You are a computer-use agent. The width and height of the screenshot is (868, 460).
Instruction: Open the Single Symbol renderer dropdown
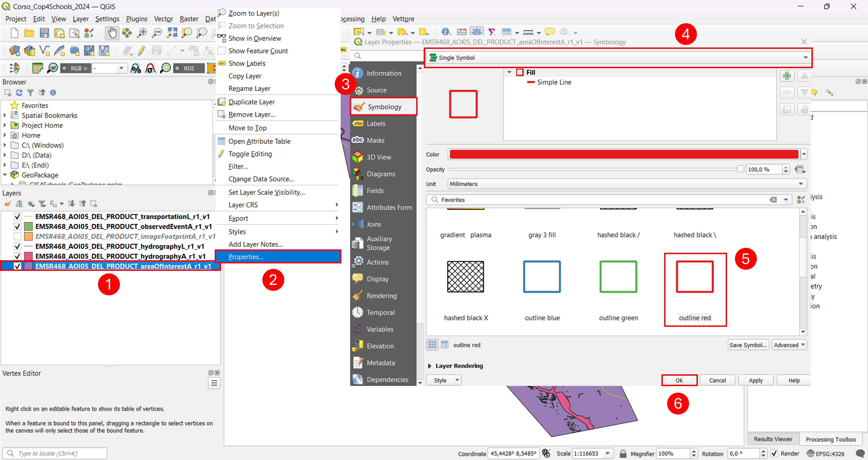(619, 58)
